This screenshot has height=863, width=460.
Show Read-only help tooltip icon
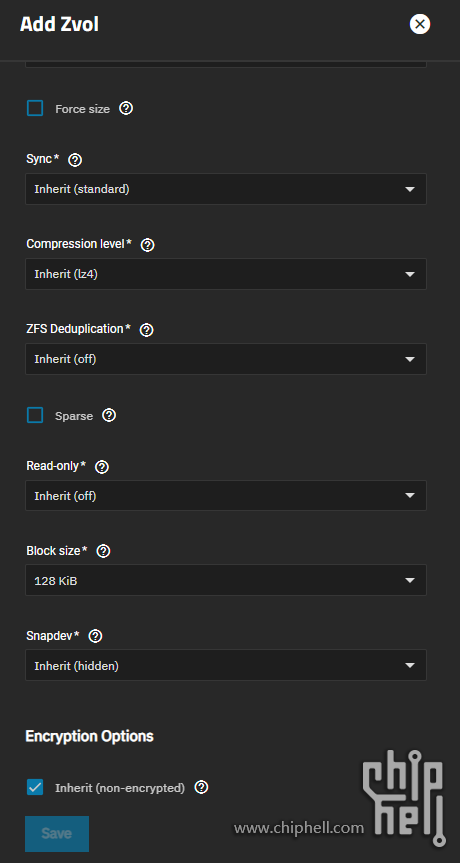click(x=102, y=467)
